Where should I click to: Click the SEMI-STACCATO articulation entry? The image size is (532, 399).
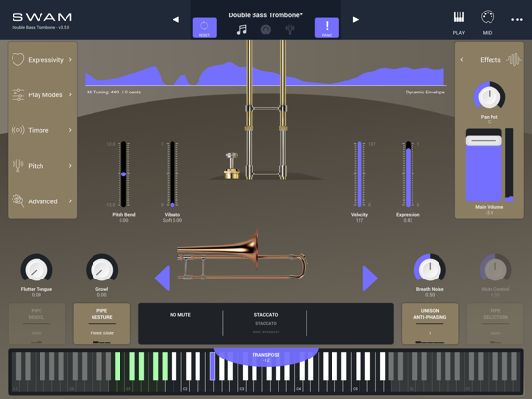coord(266,332)
